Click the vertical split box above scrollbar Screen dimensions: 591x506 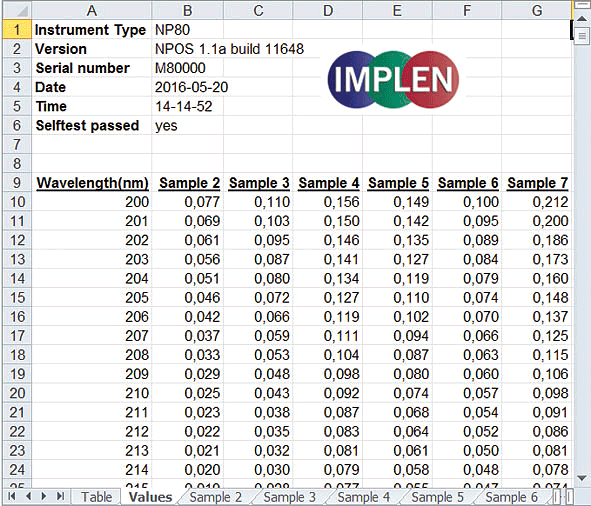click(582, 5)
